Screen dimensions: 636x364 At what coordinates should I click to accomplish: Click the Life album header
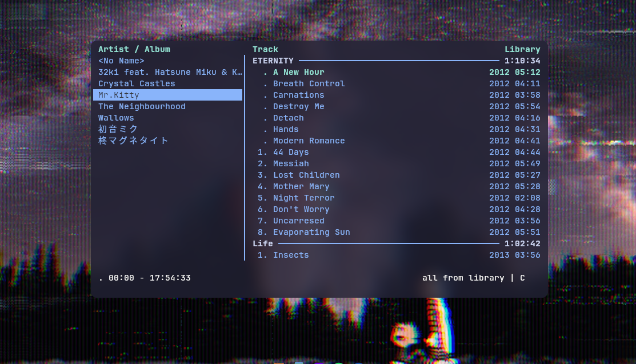pos(263,243)
